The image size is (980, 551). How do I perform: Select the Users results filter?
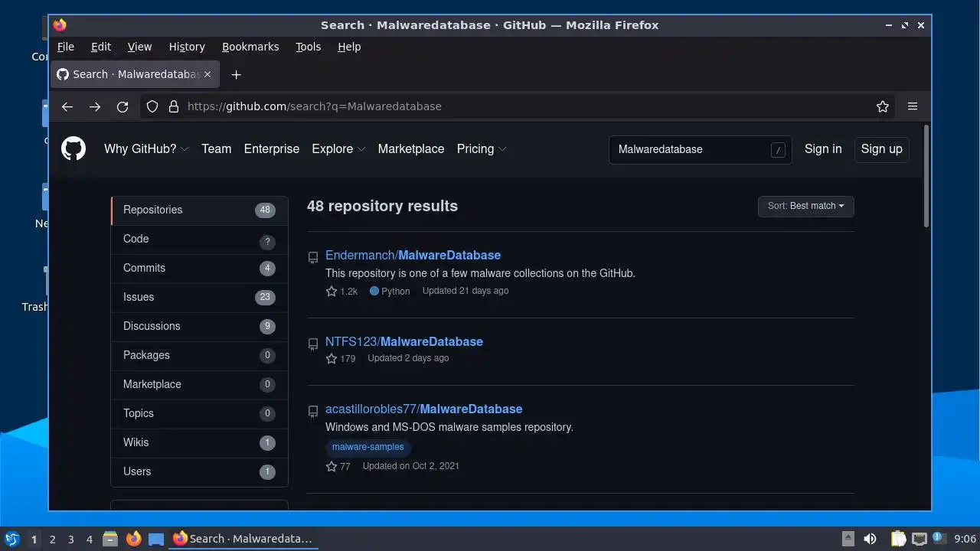pyautogui.click(x=200, y=471)
